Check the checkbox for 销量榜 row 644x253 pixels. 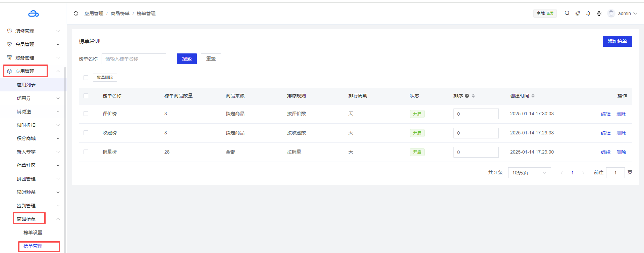tap(86, 152)
